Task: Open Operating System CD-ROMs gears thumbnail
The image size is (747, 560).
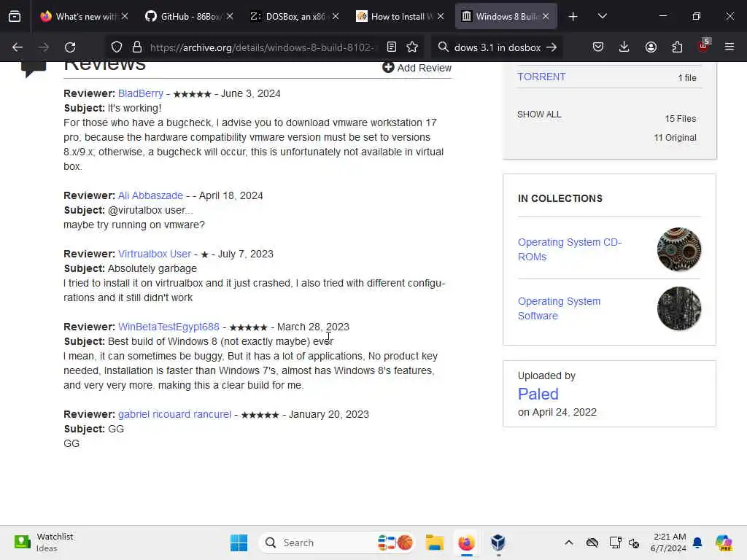Action: coord(679,249)
